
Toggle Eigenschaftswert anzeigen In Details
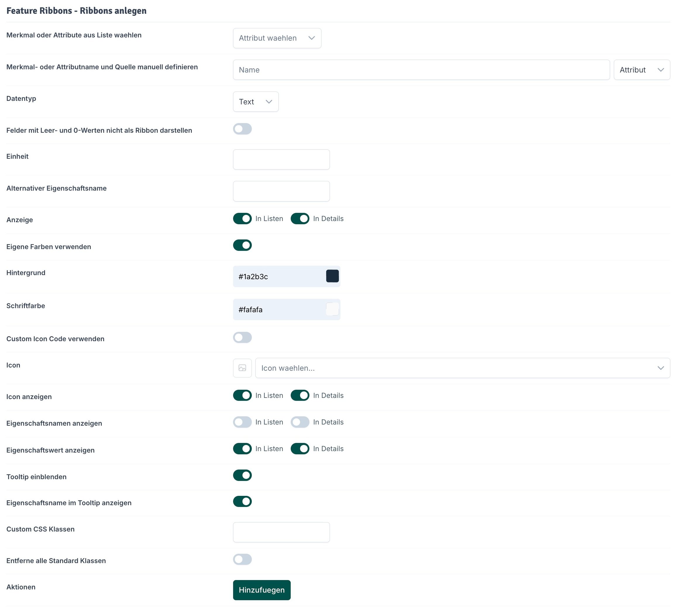(300, 448)
